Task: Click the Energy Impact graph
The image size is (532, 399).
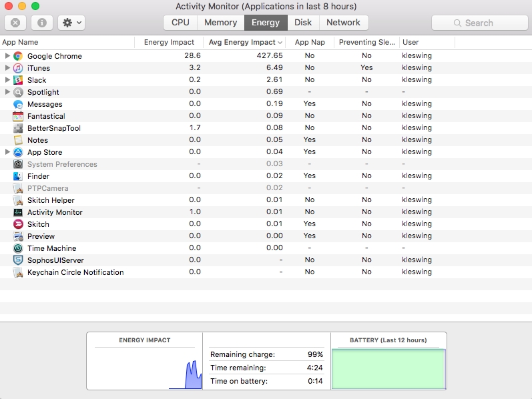Action: (145, 369)
